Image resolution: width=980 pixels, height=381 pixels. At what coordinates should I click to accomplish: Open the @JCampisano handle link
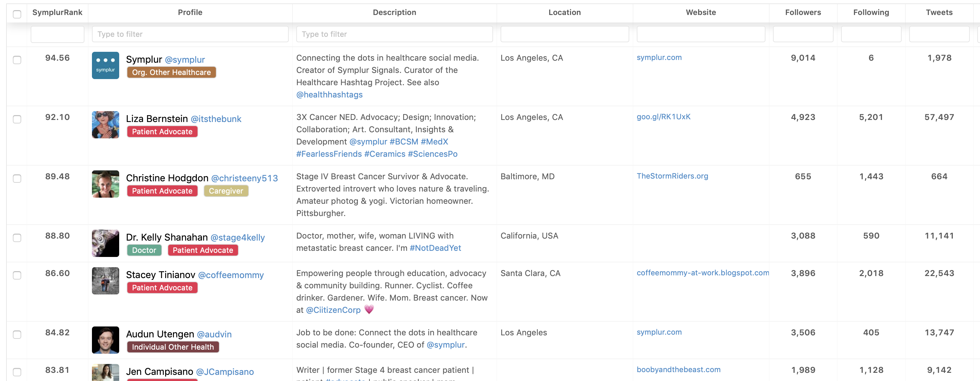[225, 372]
